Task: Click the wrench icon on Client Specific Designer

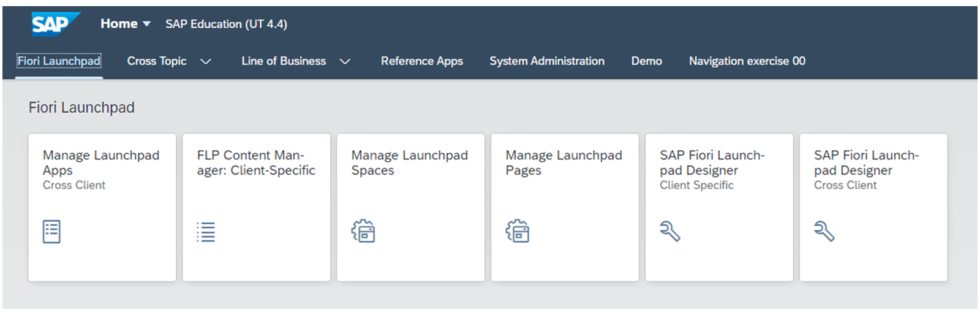Action: pos(670,232)
